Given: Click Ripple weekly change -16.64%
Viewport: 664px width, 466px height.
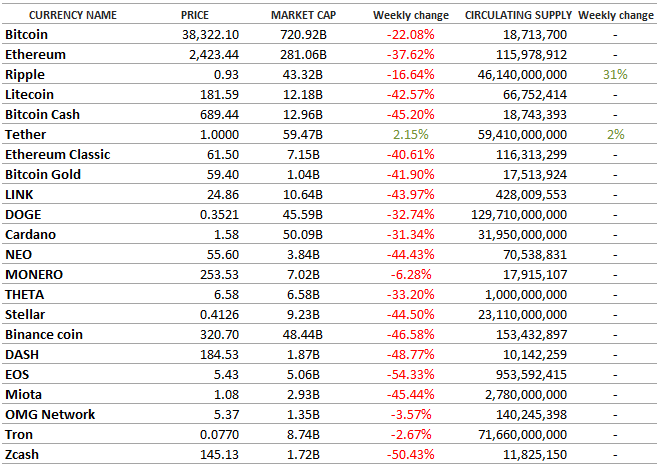Looking at the screenshot, I should 410,75.
